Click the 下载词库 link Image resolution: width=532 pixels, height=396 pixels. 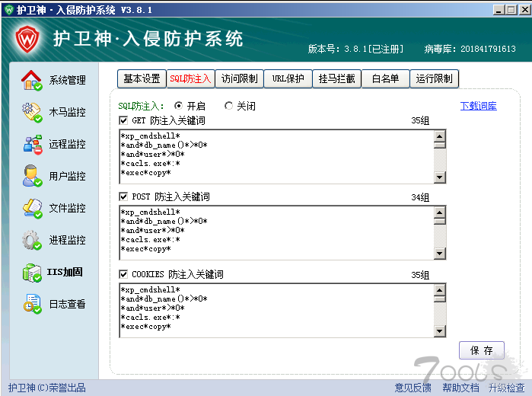click(x=479, y=106)
